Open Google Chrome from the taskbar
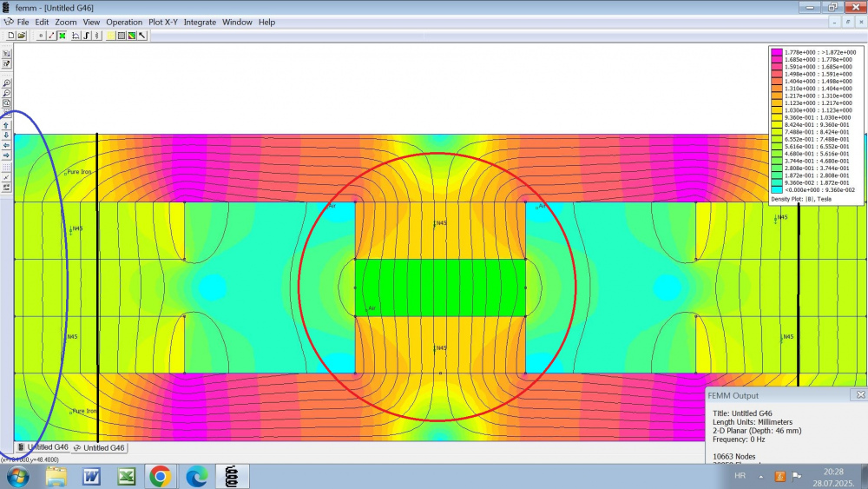 click(159, 476)
